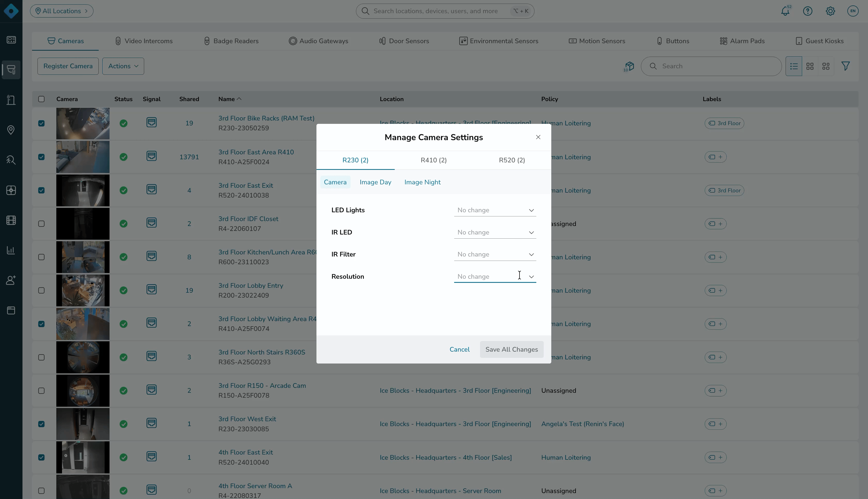Open the Image Day sub-tab
The height and width of the screenshot is (499, 868).
coord(375,182)
